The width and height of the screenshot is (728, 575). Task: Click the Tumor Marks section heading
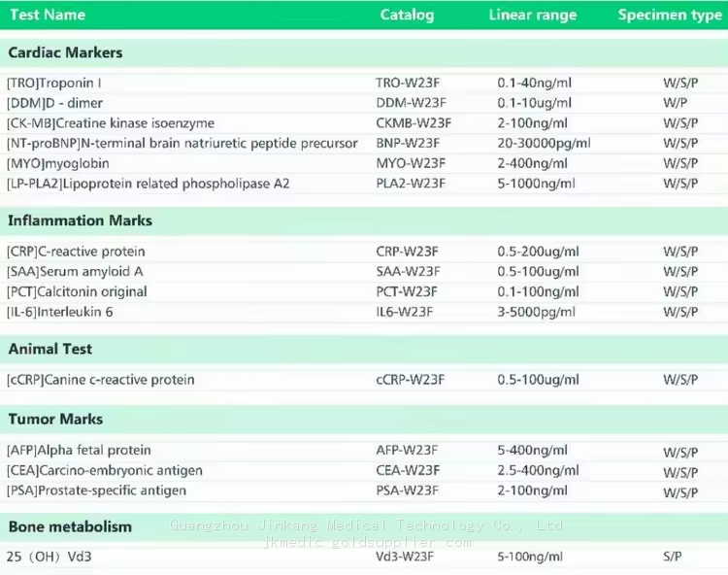[x=55, y=419]
